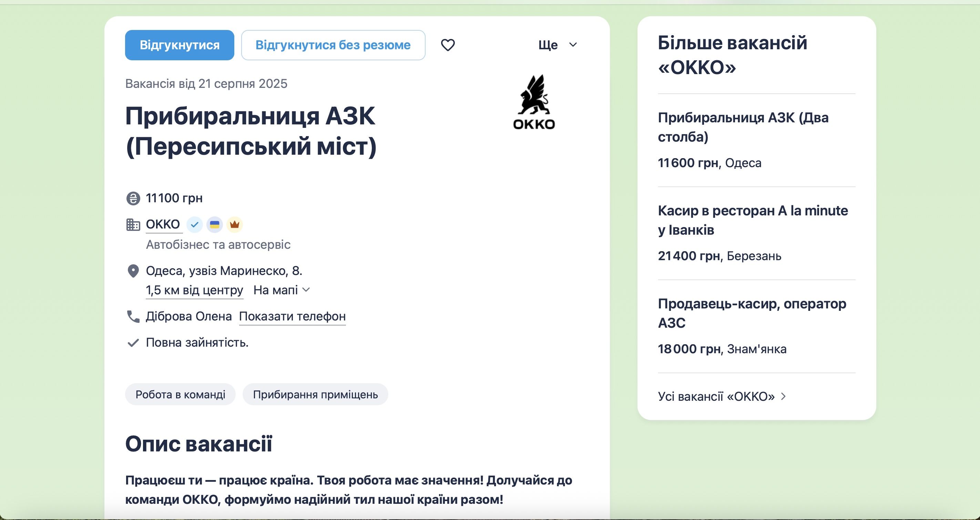Open the Ще dropdown menu

pyautogui.click(x=558, y=45)
